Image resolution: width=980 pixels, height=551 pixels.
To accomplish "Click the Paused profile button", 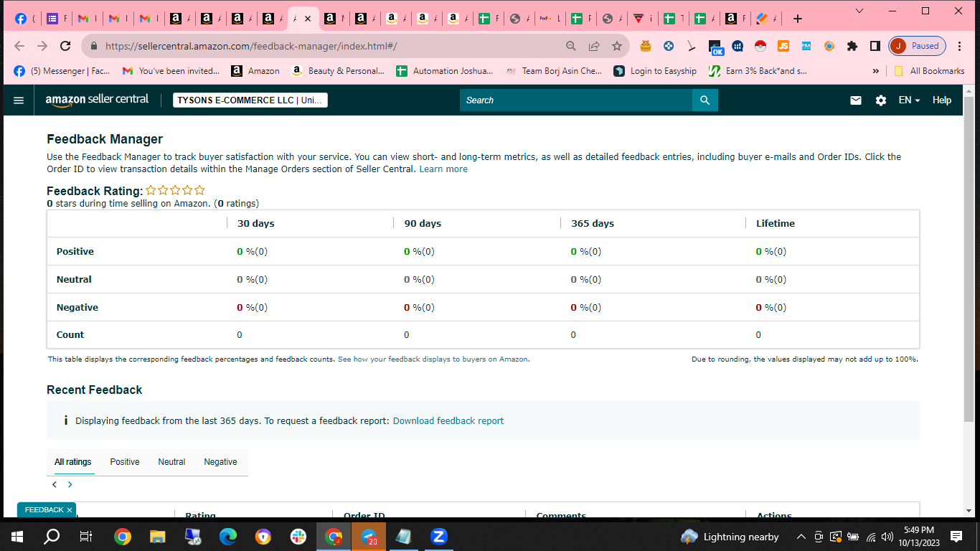I will 918,46.
